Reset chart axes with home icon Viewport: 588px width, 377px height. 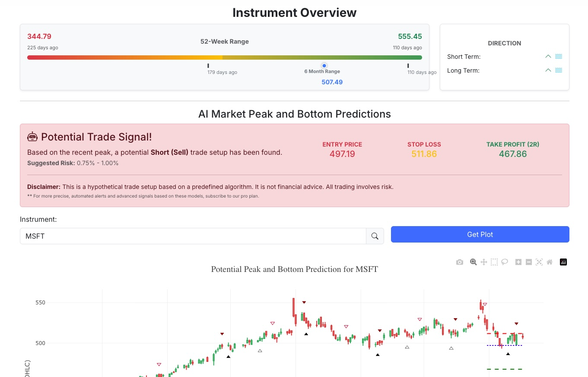tap(550, 262)
